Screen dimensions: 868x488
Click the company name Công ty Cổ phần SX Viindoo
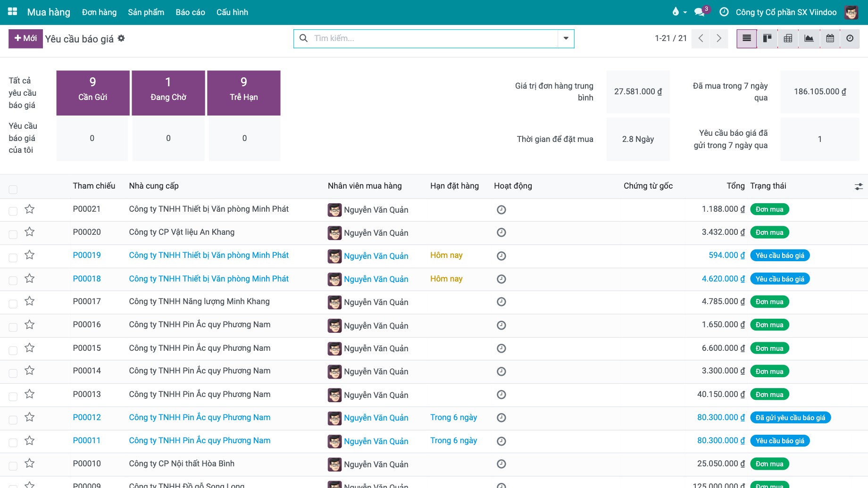786,12
